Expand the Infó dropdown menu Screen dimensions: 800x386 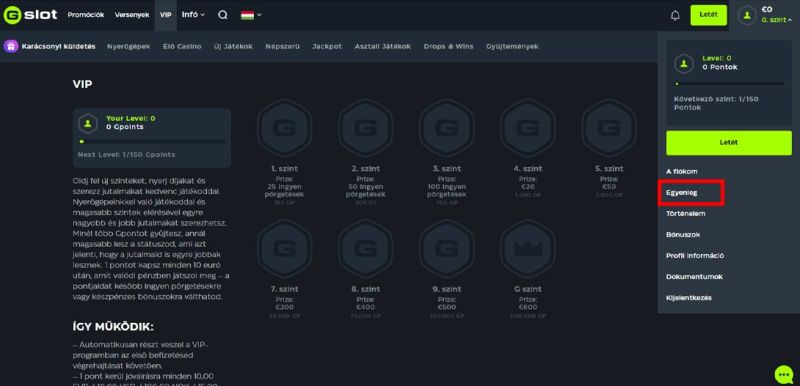point(193,15)
